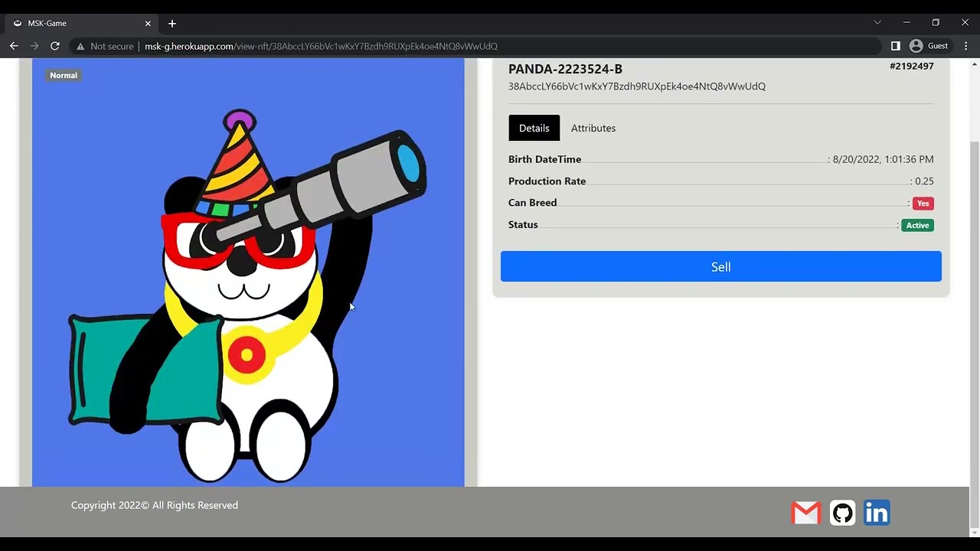The width and height of the screenshot is (980, 551).
Task: Click Copyright 2022 All Rights Reserved text
Action: (x=155, y=505)
